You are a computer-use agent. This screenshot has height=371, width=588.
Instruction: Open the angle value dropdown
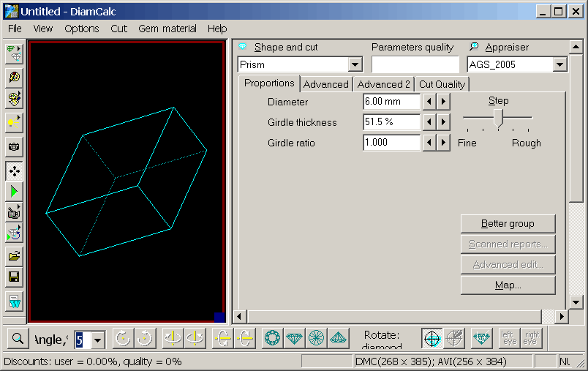coord(98,340)
